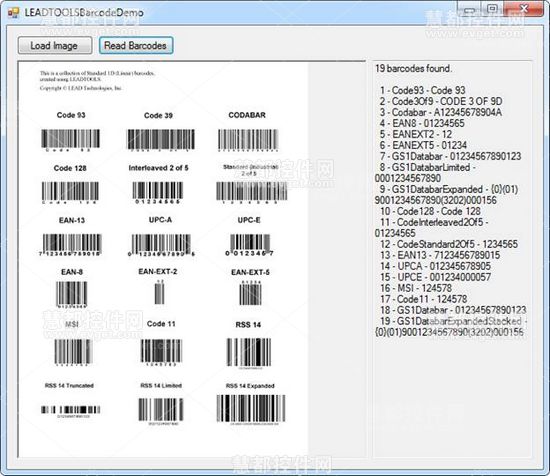
Task: Click result '13 - EAN13 - 7123456789015'
Action: point(440,255)
